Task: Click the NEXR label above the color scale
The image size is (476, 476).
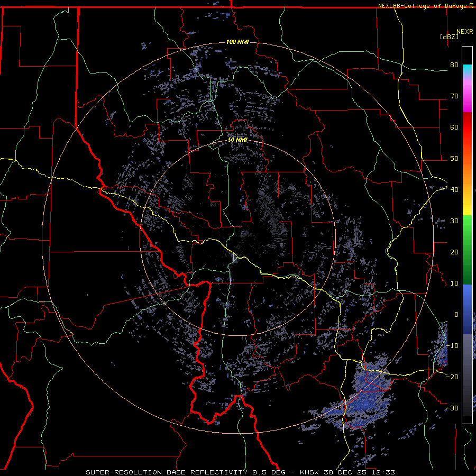Action: tap(465, 32)
